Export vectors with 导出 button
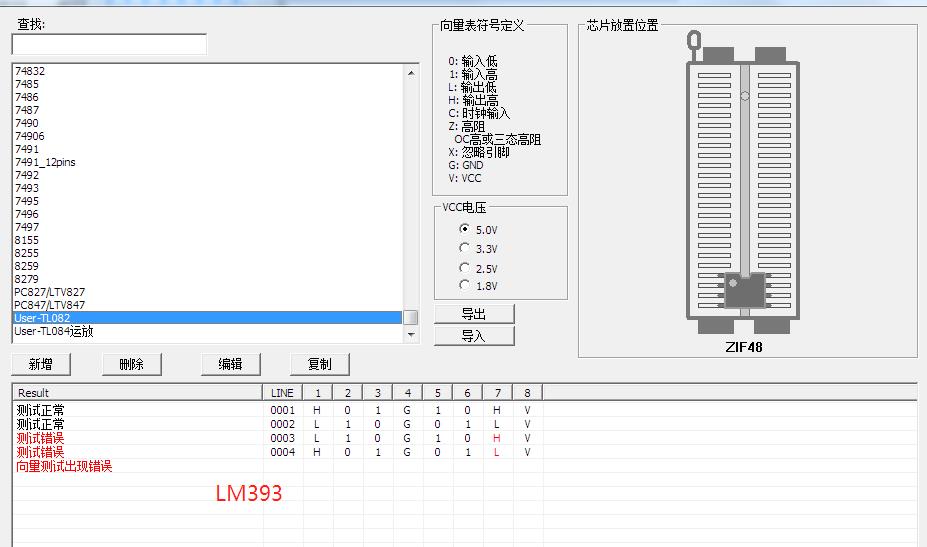 pos(474,314)
